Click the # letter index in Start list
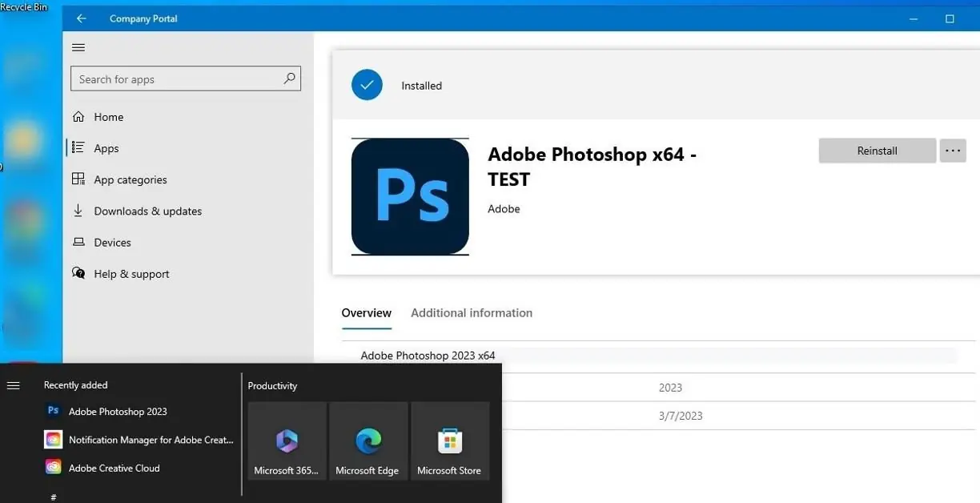 click(x=54, y=497)
